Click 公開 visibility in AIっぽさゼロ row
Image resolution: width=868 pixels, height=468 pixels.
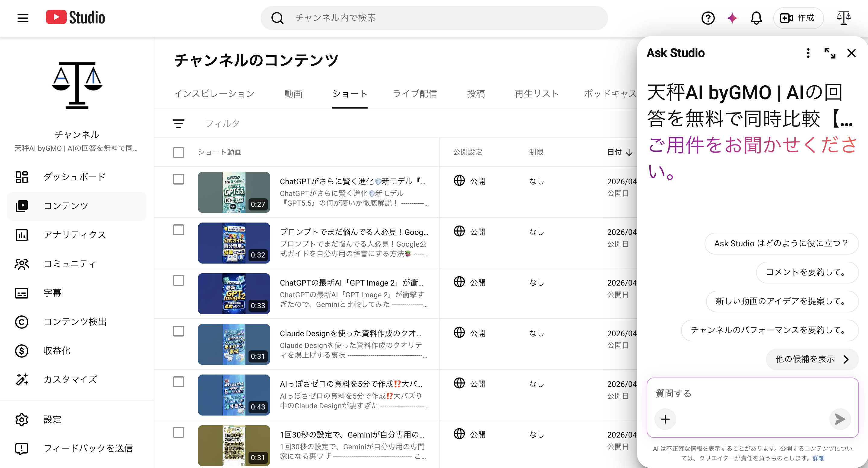pyautogui.click(x=478, y=384)
